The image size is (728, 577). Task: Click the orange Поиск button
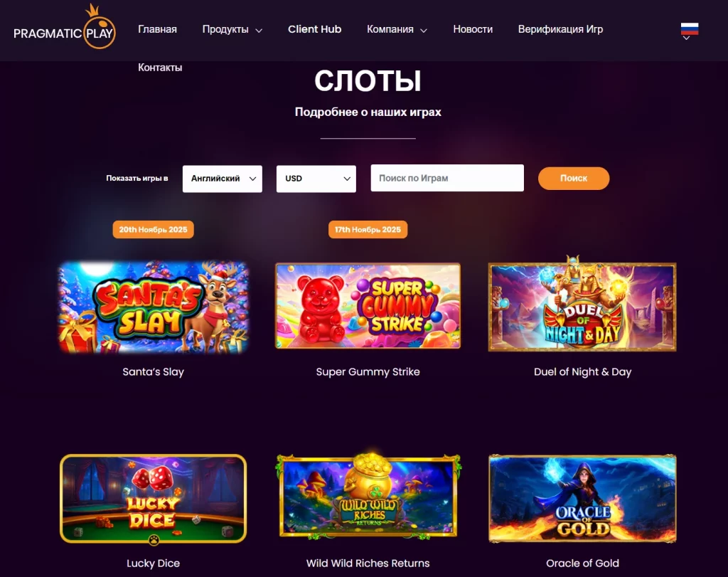(574, 179)
